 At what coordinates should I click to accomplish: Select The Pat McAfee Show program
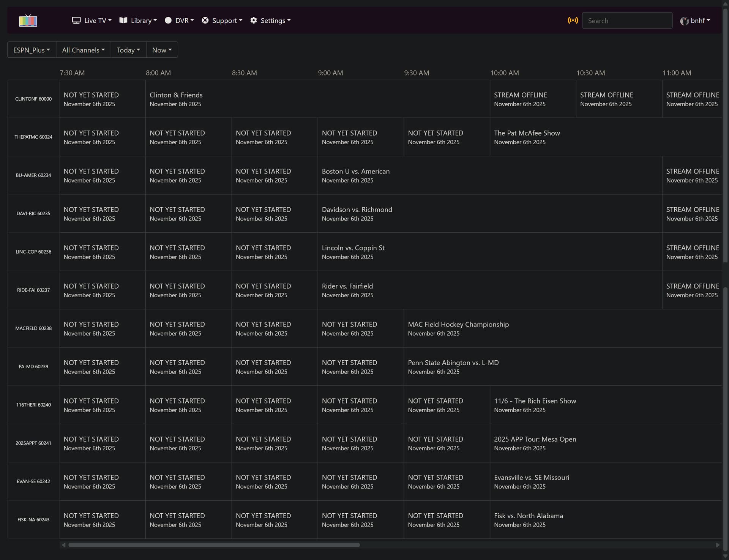coord(527,137)
